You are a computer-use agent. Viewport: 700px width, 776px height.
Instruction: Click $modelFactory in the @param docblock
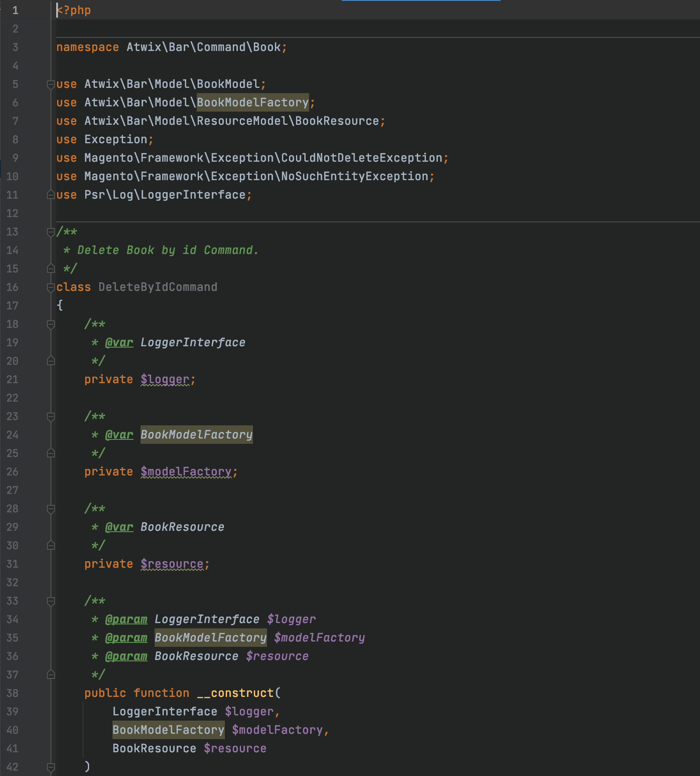click(319, 638)
